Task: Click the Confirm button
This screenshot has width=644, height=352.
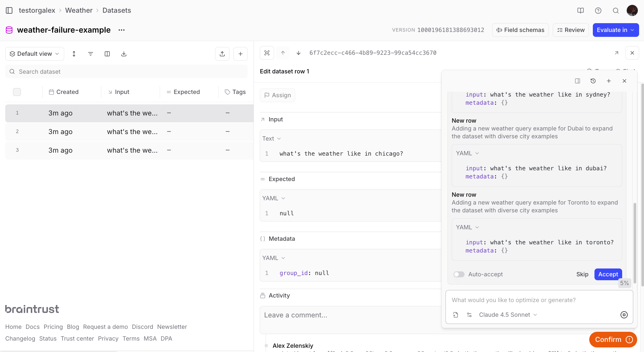Action: coord(613,340)
